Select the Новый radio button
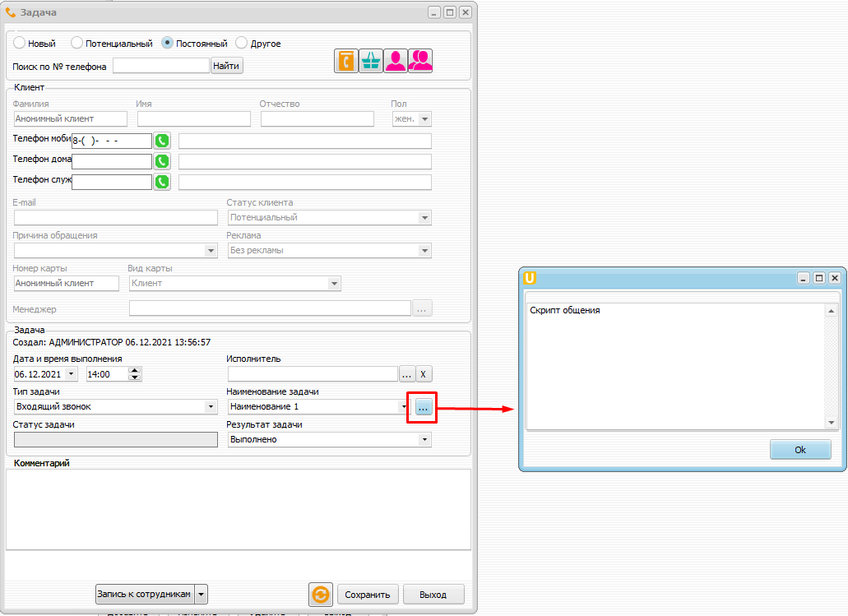848x616 pixels. tap(20, 43)
